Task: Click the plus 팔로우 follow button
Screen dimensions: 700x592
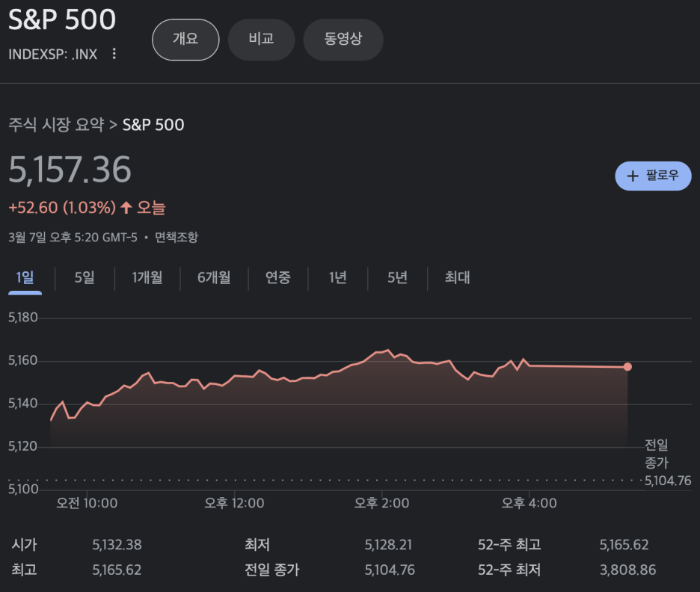Action: click(653, 176)
